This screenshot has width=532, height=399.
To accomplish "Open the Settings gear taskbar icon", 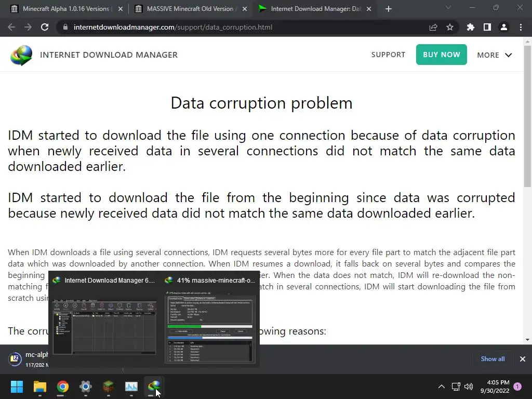I will point(86,387).
